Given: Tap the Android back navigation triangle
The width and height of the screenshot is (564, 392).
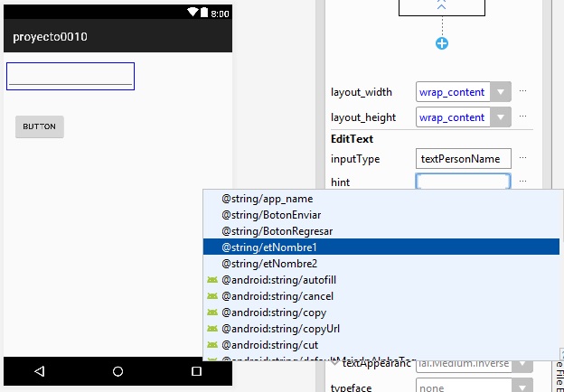Looking at the screenshot, I should 39,371.
